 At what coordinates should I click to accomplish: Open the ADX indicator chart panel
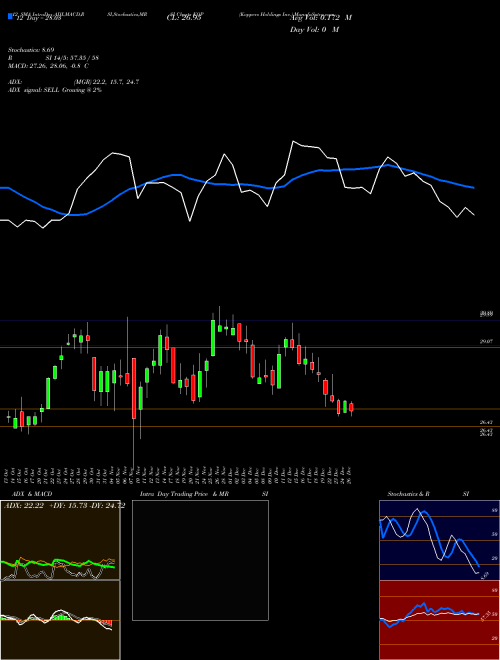coord(60,540)
